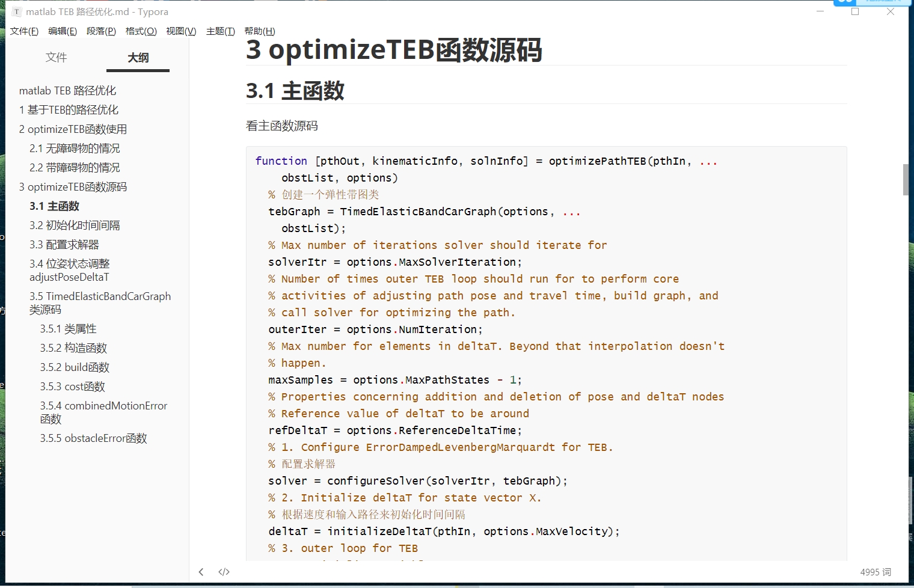Screen dimensions: 914x588
Task: Select outline item '3.1 主函数'
Action: 54,206
